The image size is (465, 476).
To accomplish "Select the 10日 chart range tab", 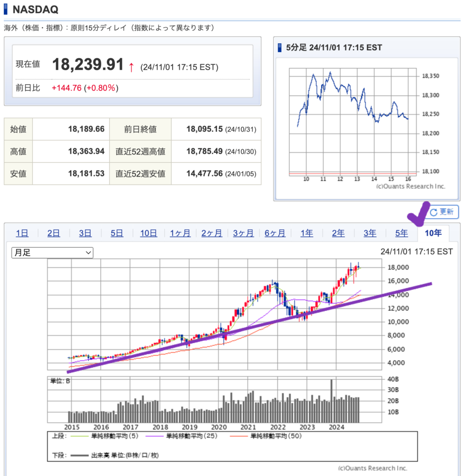I will pos(148,233).
